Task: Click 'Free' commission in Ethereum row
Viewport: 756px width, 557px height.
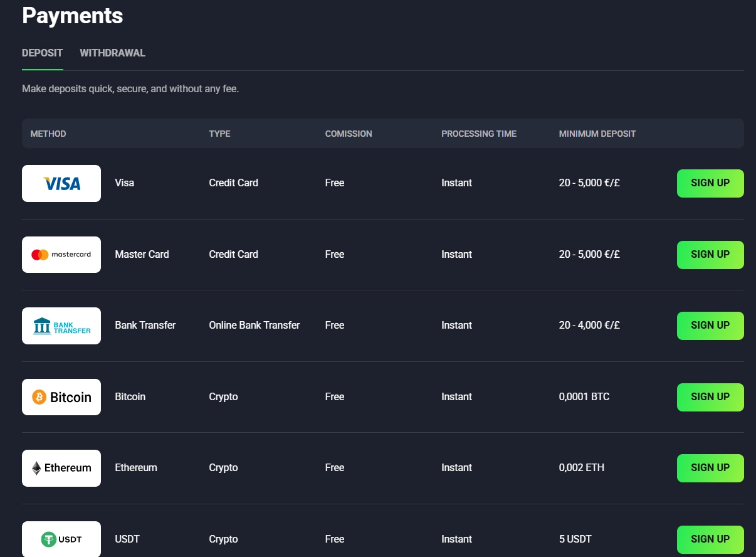Action: (335, 468)
